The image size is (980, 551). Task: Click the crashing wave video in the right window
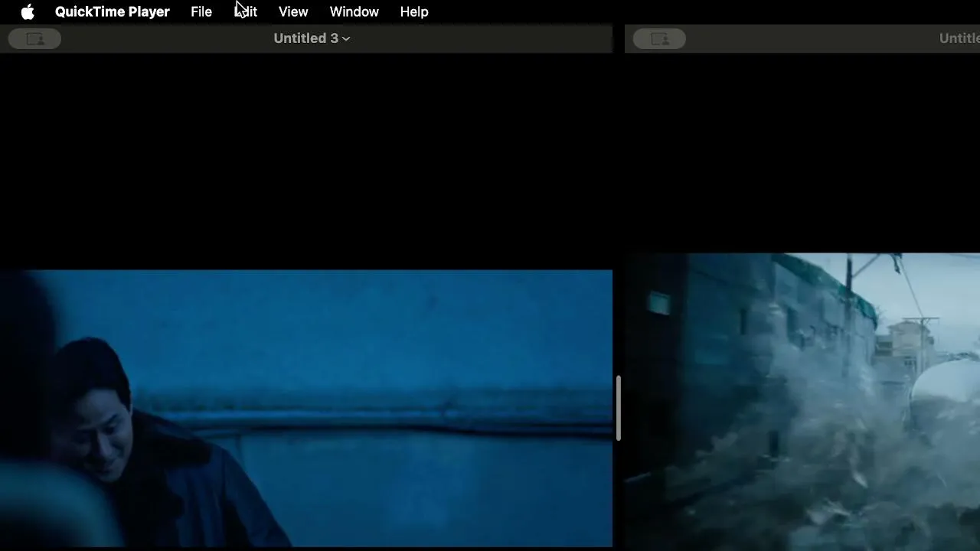pyautogui.click(x=802, y=402)
